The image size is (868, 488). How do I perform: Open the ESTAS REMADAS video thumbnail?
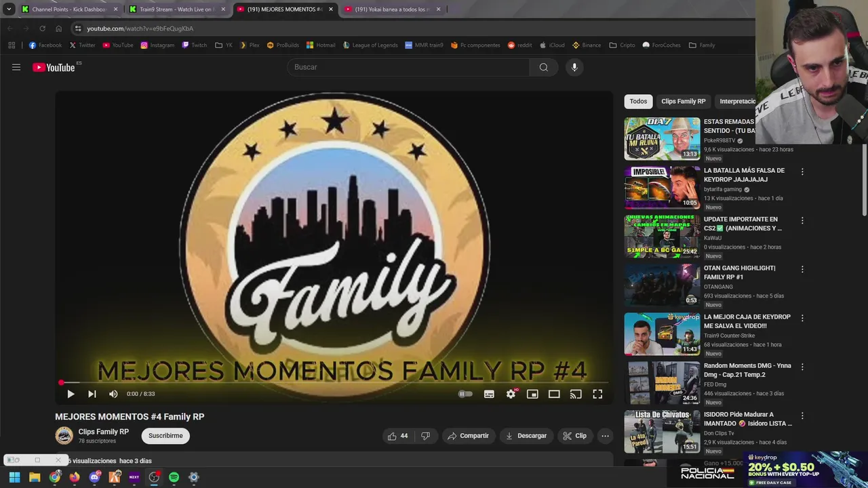click(x=662, y=139)
